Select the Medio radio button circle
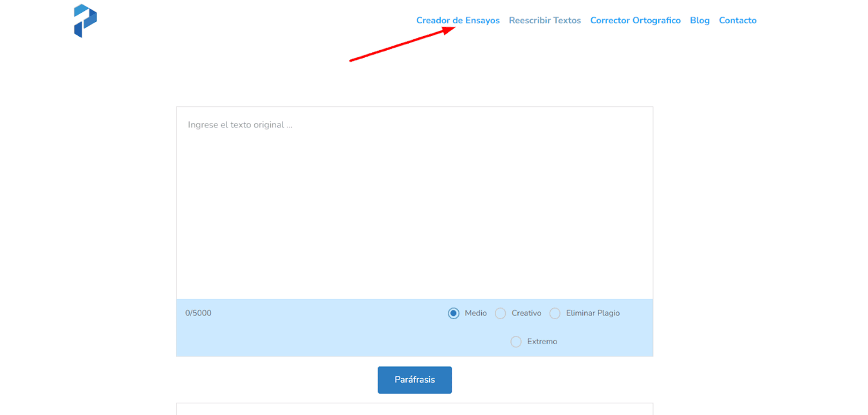The image size is (868, 415). click(x=454, y=313)
